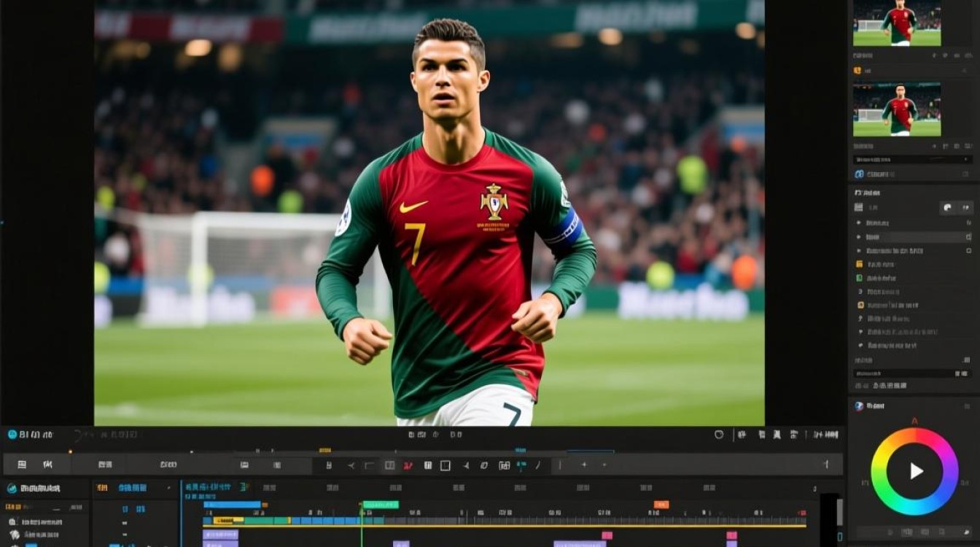Select the blue clip above the main timeline track
This screenshot has height=547, width=980.
pyautogui.click(x=232, y=505)
